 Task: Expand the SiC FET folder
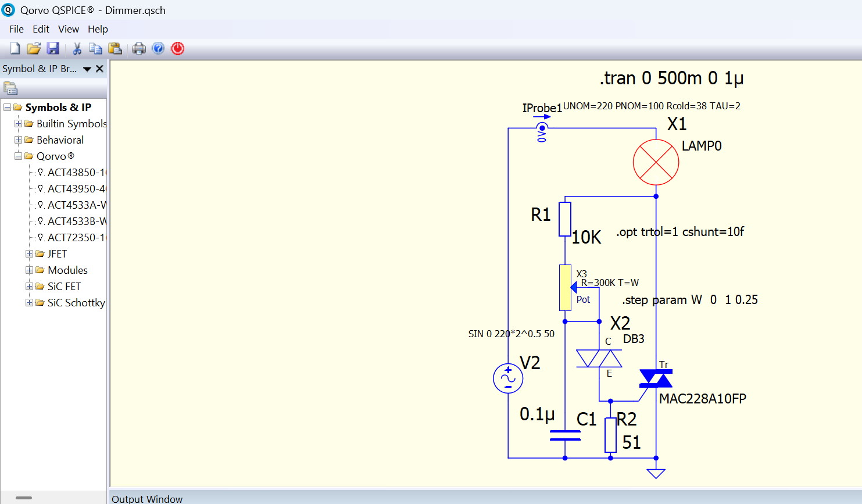click(29, 287)
